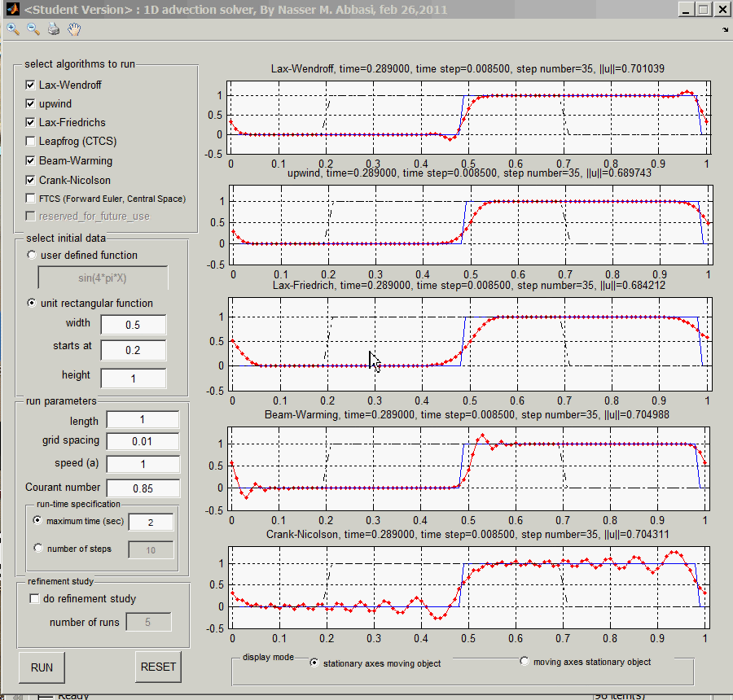The height and width of the screenshot is (700, 733).
Task: Click the rectangle width input field
Action: click(x=133, y=324)
